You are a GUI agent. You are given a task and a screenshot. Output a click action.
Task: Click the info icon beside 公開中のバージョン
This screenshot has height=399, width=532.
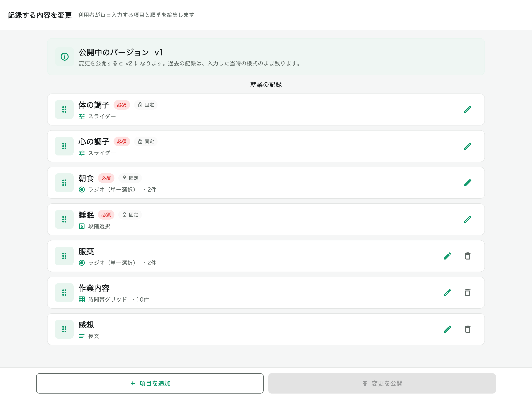(x=64, y=56)
